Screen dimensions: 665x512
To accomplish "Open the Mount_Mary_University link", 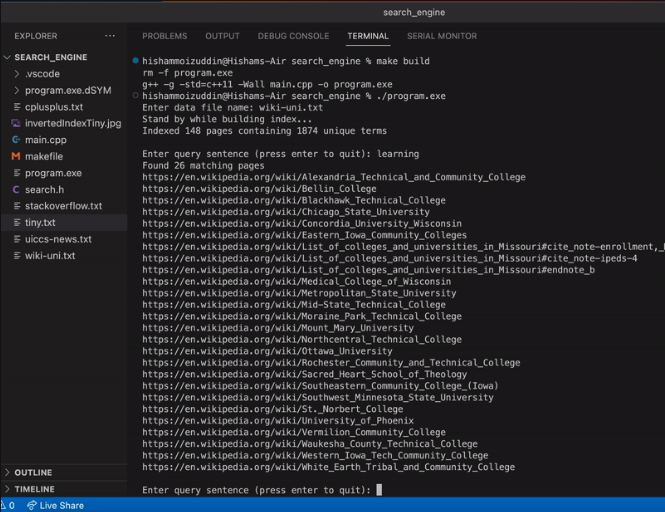I will pyautogui.click(x=278, y=328).
